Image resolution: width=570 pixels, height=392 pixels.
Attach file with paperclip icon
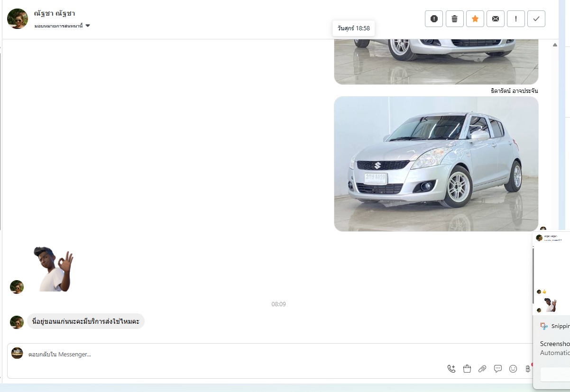[x=482, y=368]
